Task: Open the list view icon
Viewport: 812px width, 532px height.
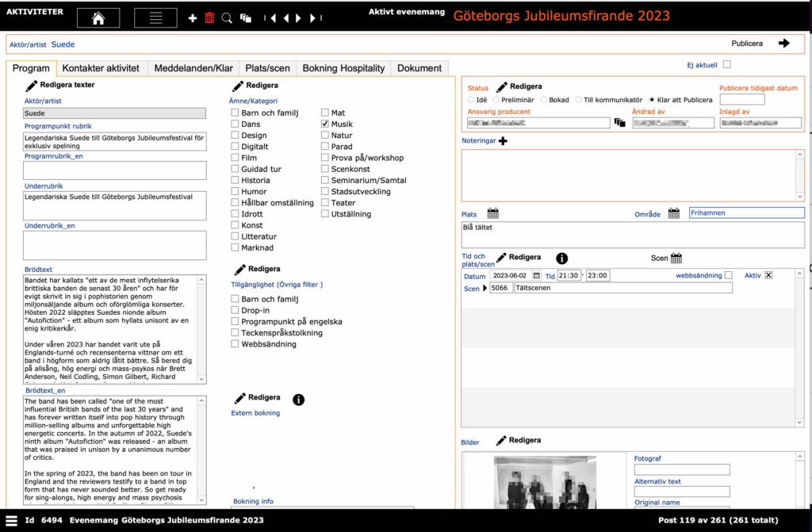Action: (155, 18)
